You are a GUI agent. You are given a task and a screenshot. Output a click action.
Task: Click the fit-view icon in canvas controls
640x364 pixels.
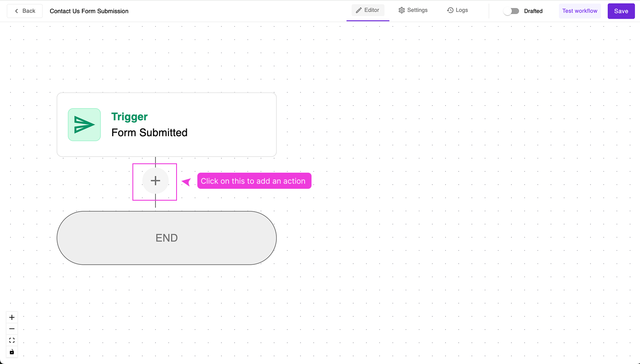[12, 340]
